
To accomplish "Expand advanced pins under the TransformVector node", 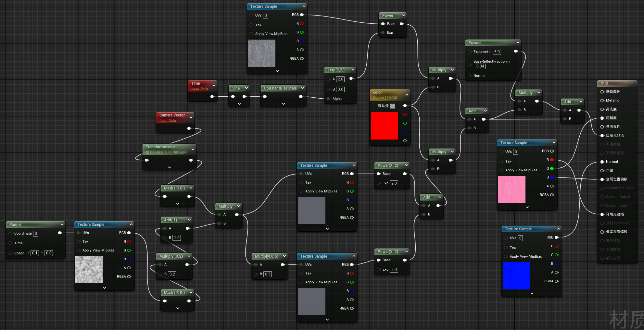I will 170,167.
